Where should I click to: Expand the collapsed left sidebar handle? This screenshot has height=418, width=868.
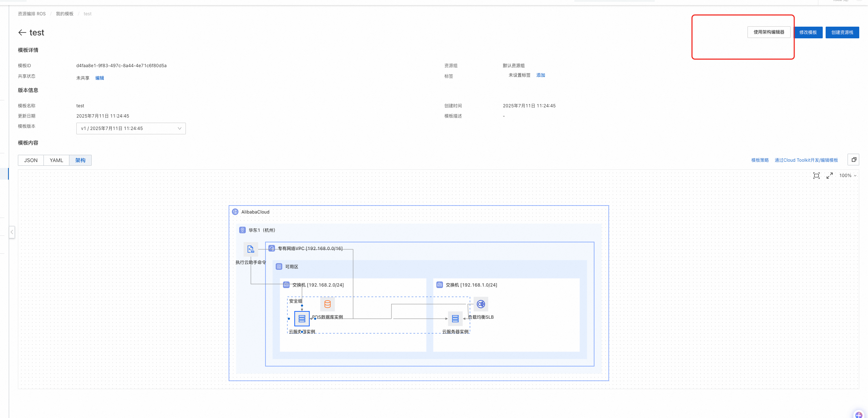(12, 232)
